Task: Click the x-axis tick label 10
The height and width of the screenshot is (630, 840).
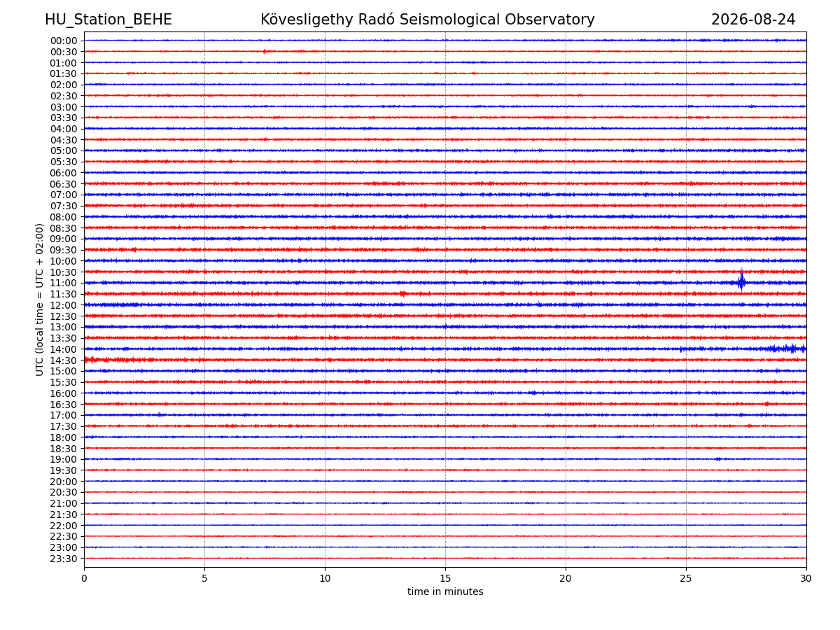Action: 325,578
